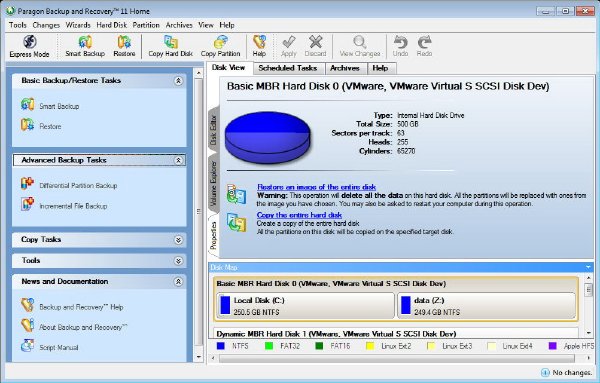Screen dimensions: 600x383
Task: Click the Discard toolbar button
Action: (x=316, y=46)
